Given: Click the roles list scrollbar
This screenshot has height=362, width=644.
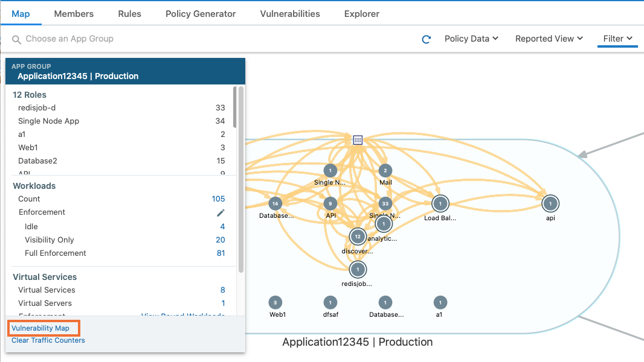Looking at the screenshot, I should (234, 107).
